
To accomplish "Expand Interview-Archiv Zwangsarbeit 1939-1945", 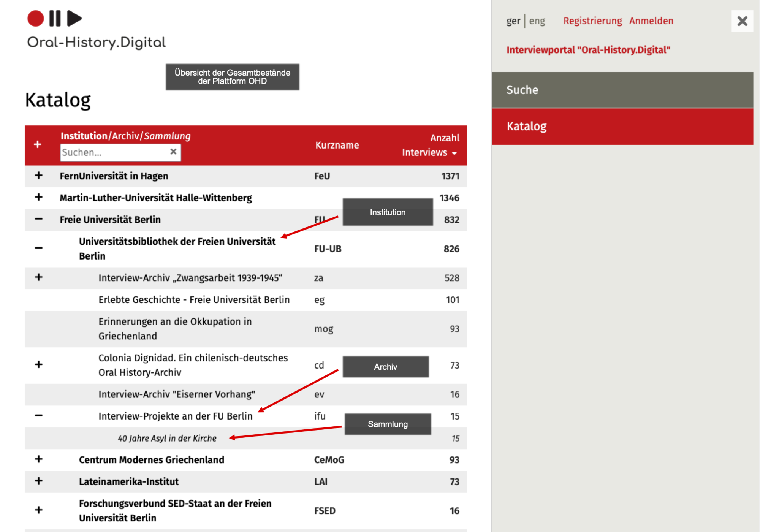I will (x=39, y=277).
